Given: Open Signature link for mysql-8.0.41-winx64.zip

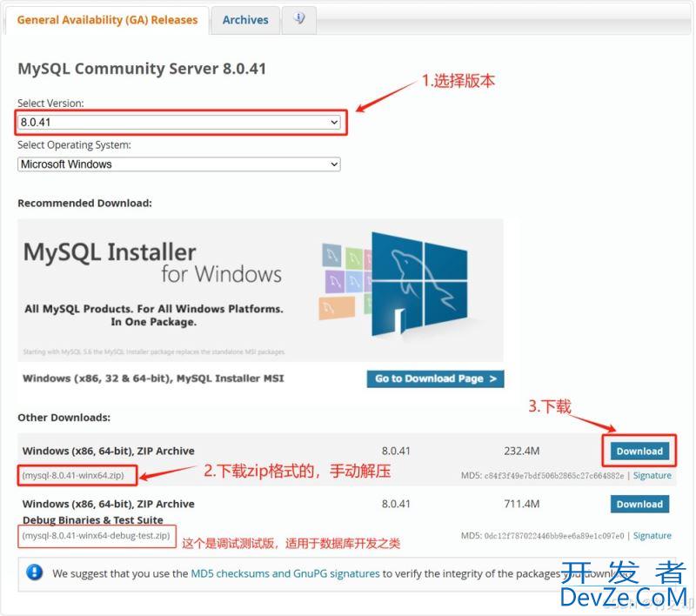Looking at the screenshot, I should [652, 475].
